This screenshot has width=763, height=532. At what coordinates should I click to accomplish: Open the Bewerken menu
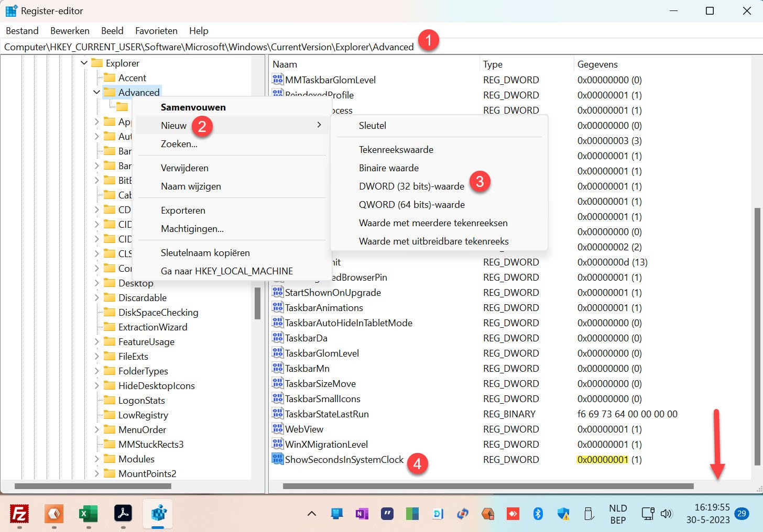tap(70, 30)
